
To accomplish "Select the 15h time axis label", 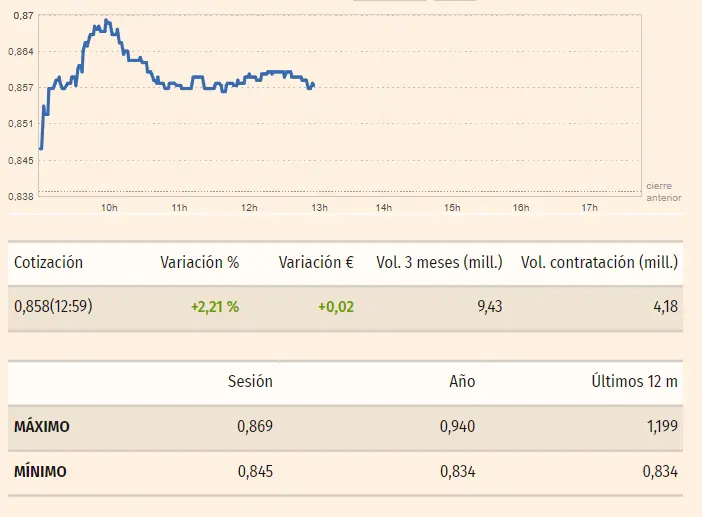I will [452, 208].
